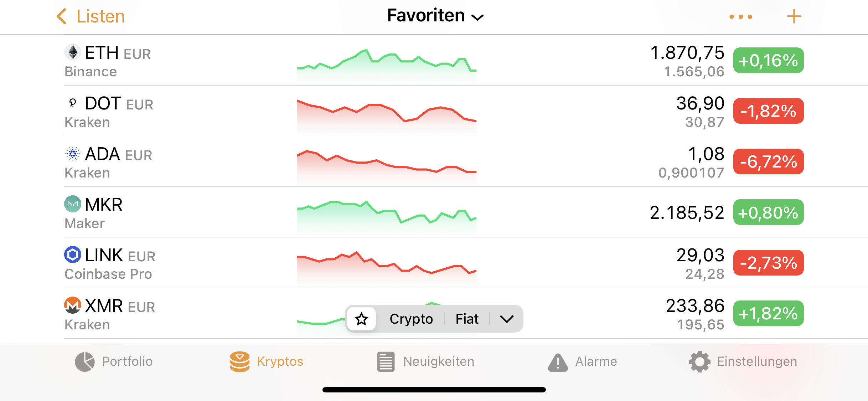
Task: Switch filter to Crypto segment
Action: (411, 319)
